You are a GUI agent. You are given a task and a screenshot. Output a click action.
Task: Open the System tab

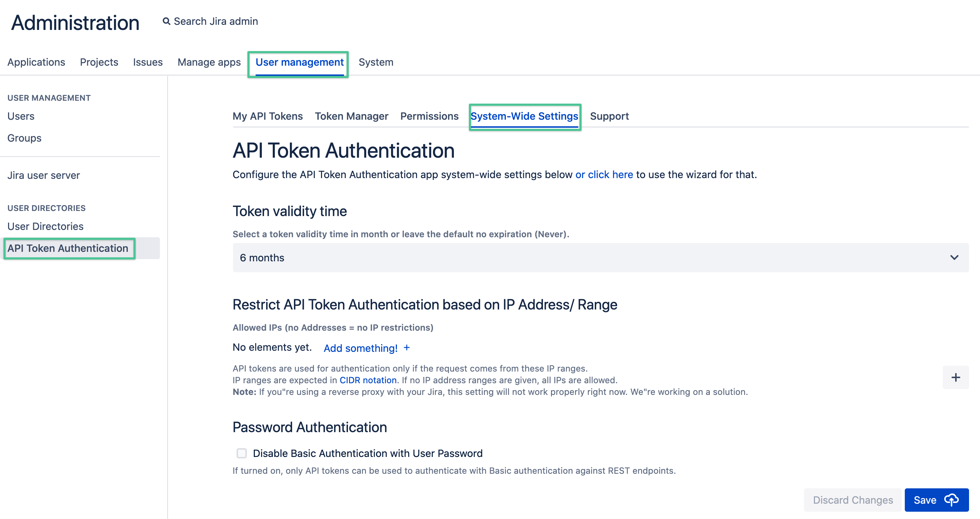tap(376, 62)
